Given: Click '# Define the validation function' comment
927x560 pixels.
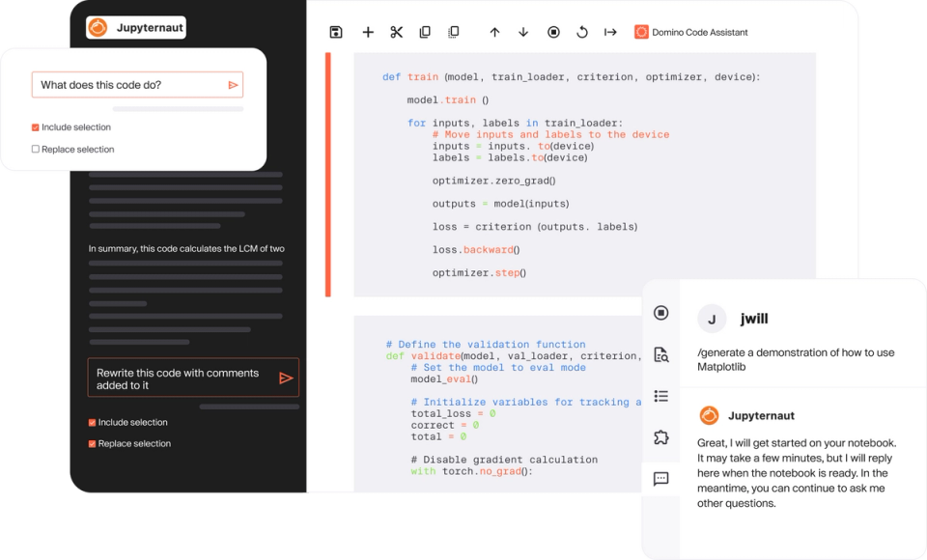Looking at the screenshot, I should click(486, 344).
